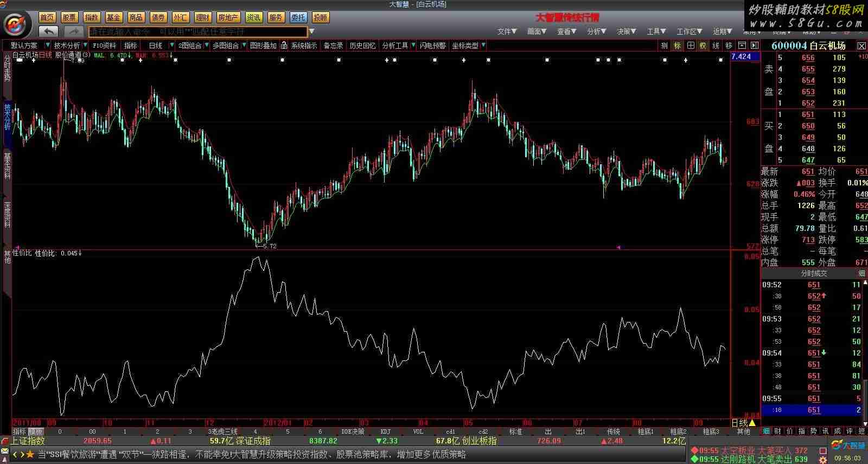Toggle the 权 rights-adjust icon
868x464 pixels.
703,46
